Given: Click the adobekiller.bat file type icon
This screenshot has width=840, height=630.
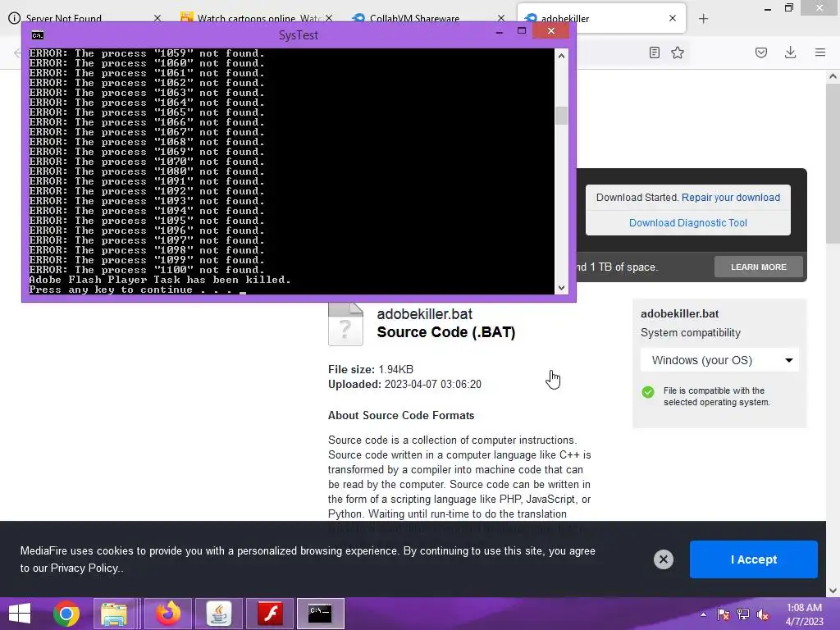Looking at the screenshot, I should tap(345, 323).
